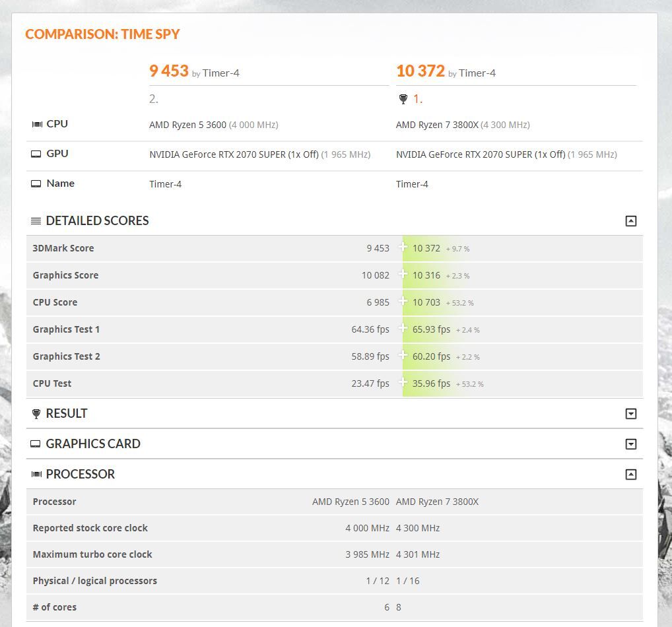Click the plus marker in CPU Score row
The height and width of the screenshot is (627, 672).
point(403,300)
